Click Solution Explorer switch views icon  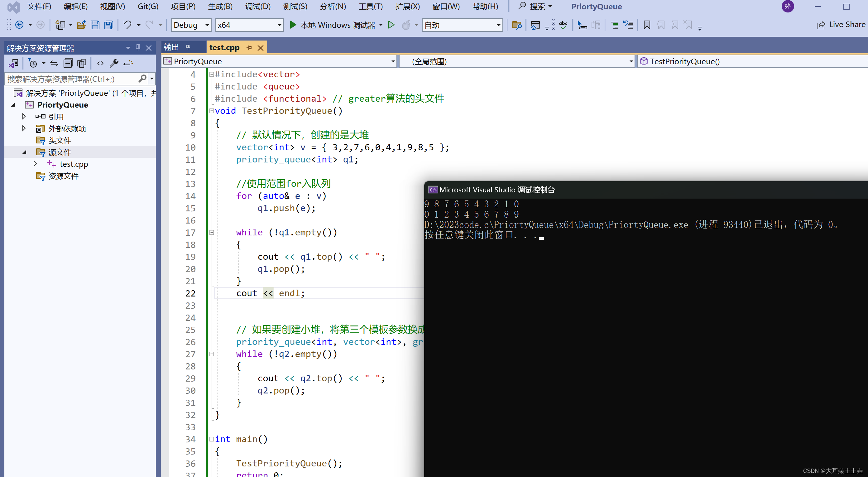pos(13,63)
